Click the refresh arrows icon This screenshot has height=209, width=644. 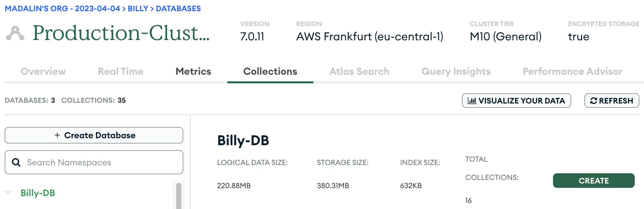pos(593,101)
